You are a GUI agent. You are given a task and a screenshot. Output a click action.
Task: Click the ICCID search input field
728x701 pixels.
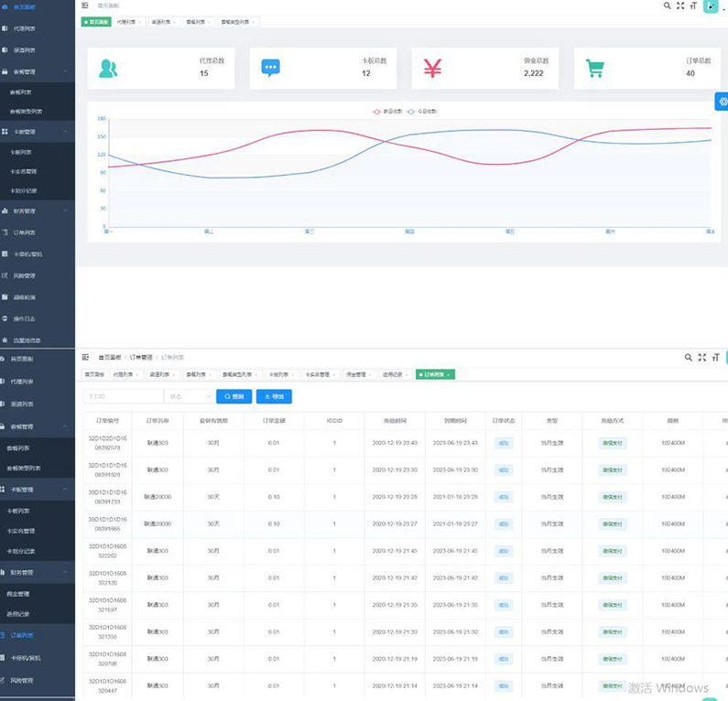(123, 396)
